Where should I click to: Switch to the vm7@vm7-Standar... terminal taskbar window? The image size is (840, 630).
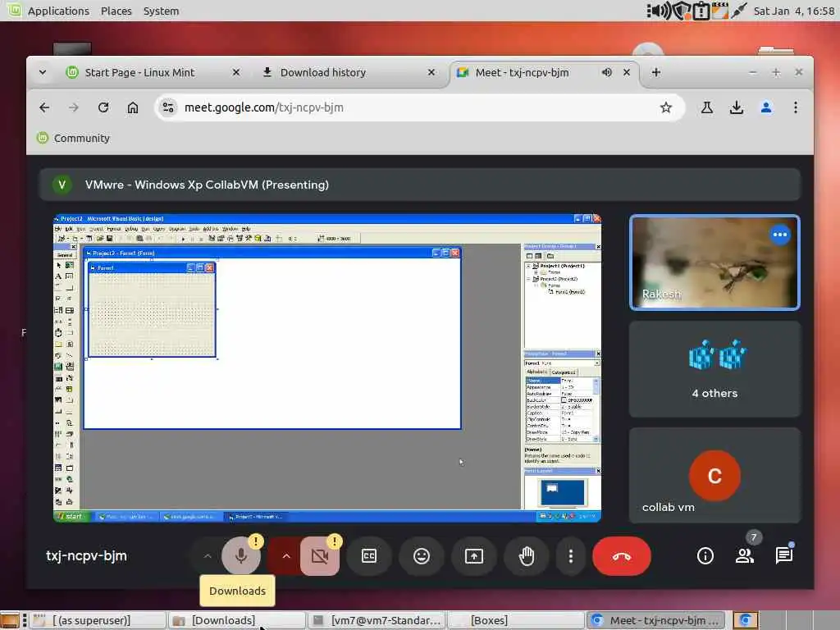(x=376, y=620)
